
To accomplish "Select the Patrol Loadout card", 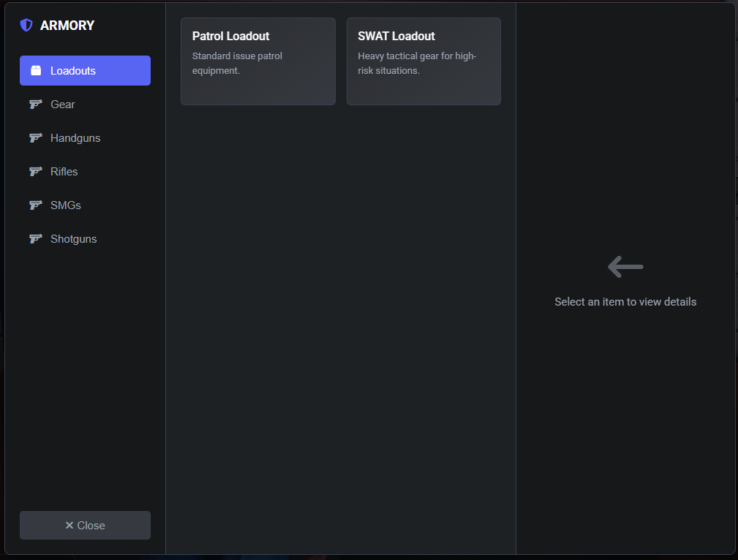I will 258,61.
